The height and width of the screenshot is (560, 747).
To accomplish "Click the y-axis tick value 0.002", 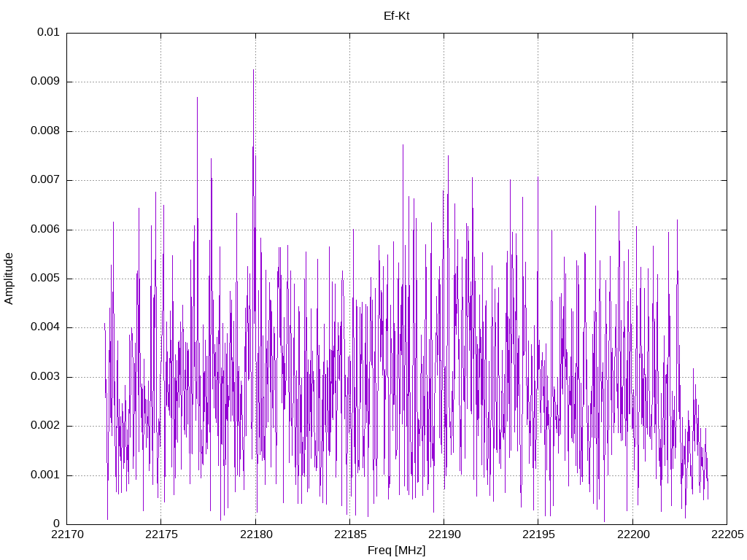I will [x=45, y=426].
